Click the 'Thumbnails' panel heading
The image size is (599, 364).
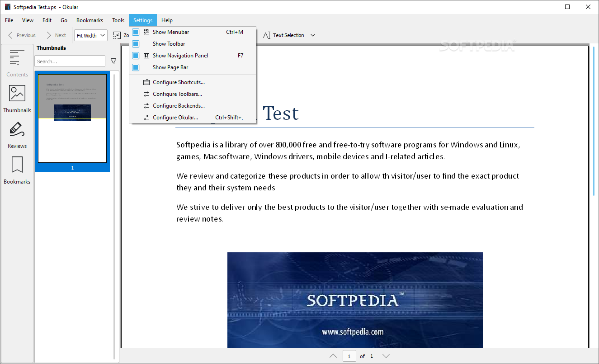coord(51,48)
